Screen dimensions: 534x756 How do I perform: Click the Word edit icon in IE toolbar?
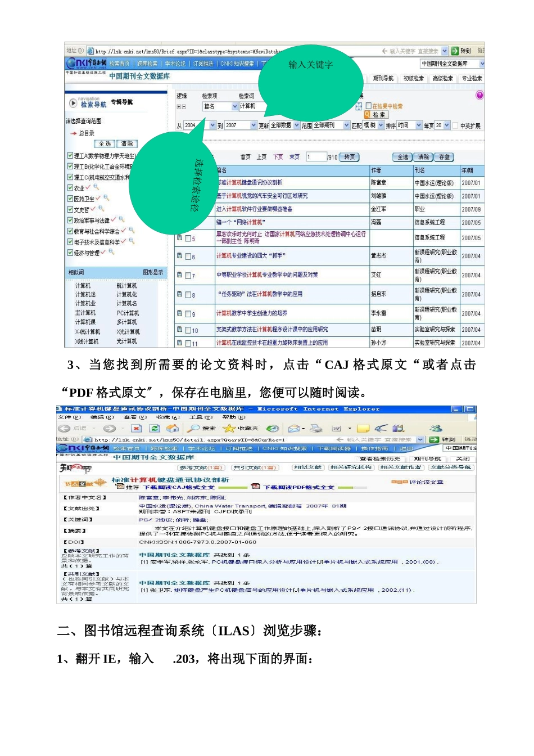337,429
